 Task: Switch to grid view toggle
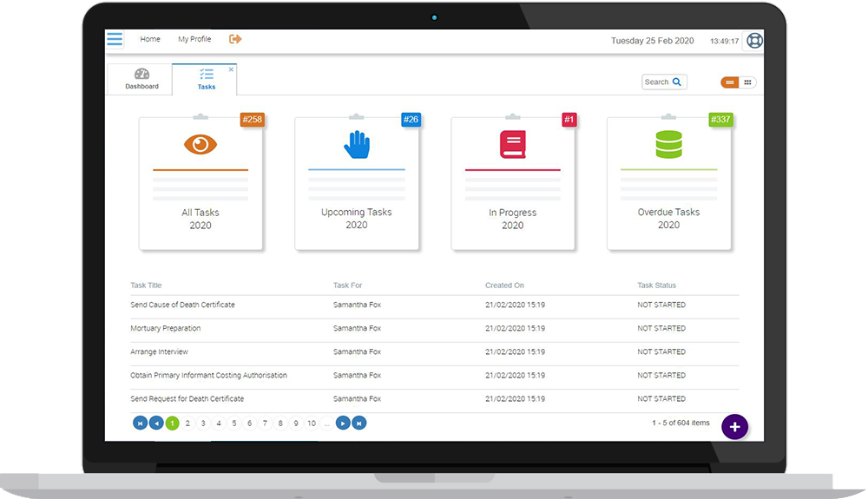[747, 82]
